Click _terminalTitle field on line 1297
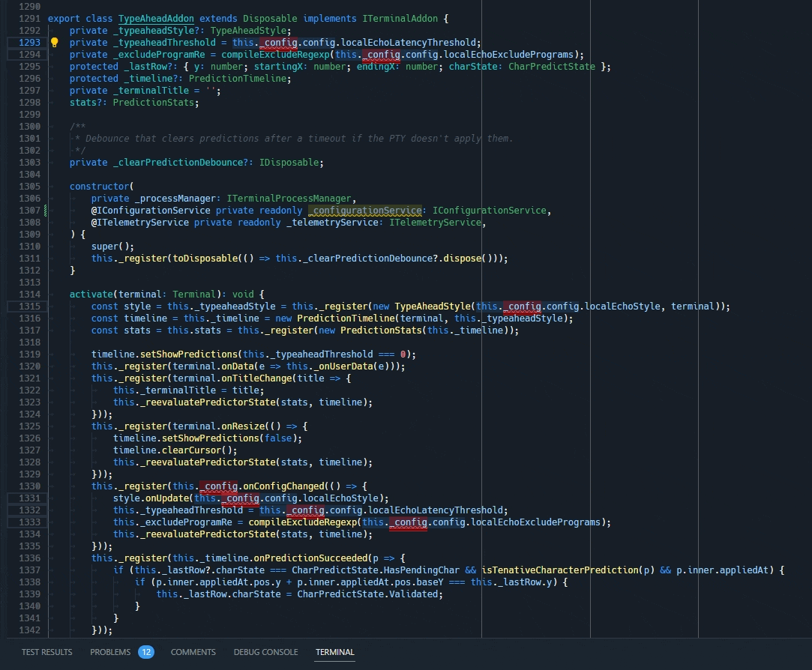Image resolution: width=812 pixels, height=670 pixels. point(151,91)
